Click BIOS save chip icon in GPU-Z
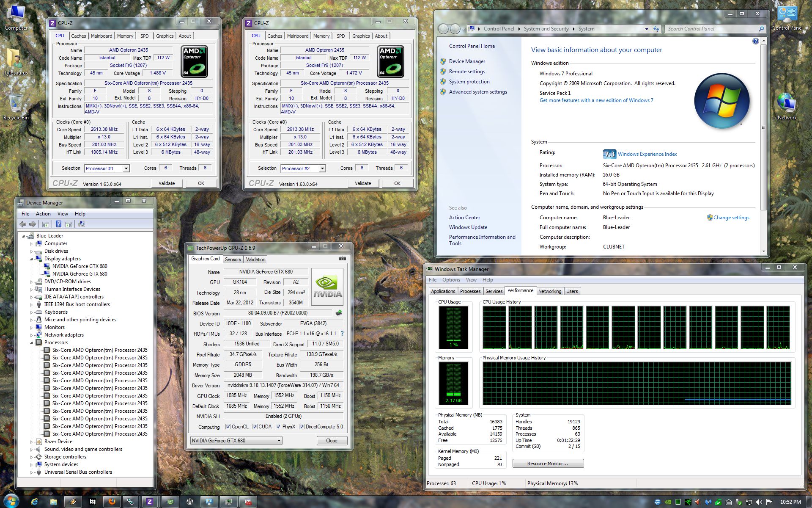Viewport: 812px width, 508px height. 338,313
